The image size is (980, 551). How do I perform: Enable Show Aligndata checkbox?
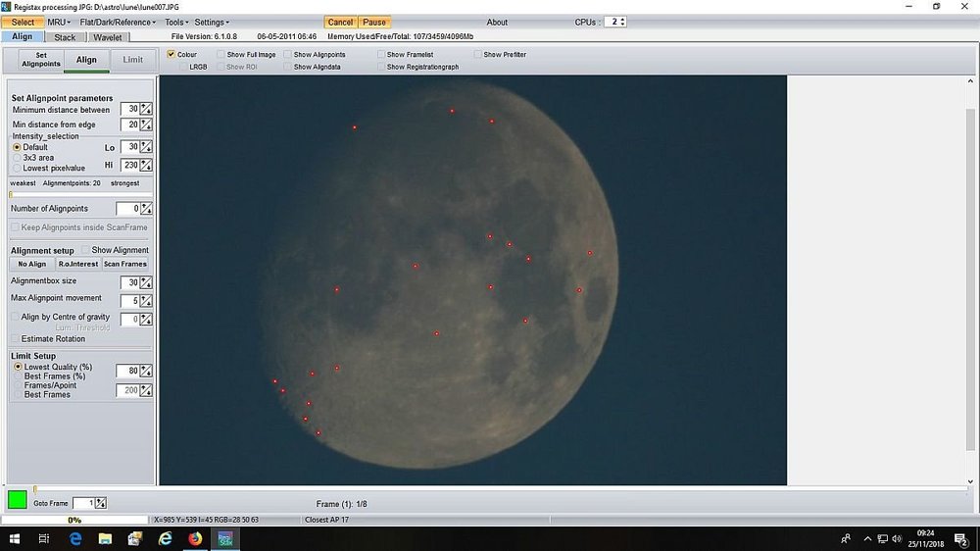pos(287,67)
